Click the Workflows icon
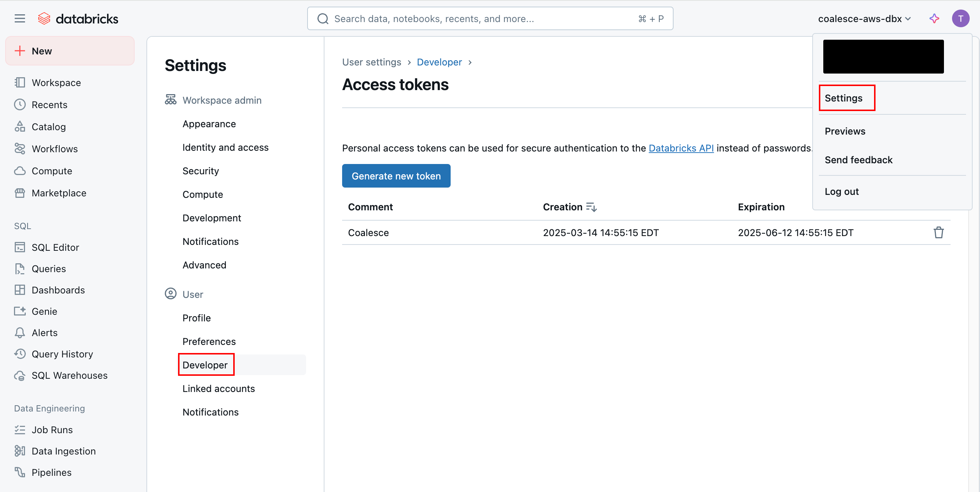This screenshot has width=980, height=492. pos(20,149)
